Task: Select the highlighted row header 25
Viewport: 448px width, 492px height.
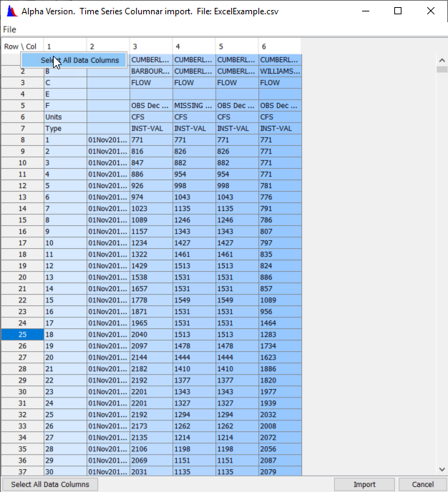Action: pos(22,335)
